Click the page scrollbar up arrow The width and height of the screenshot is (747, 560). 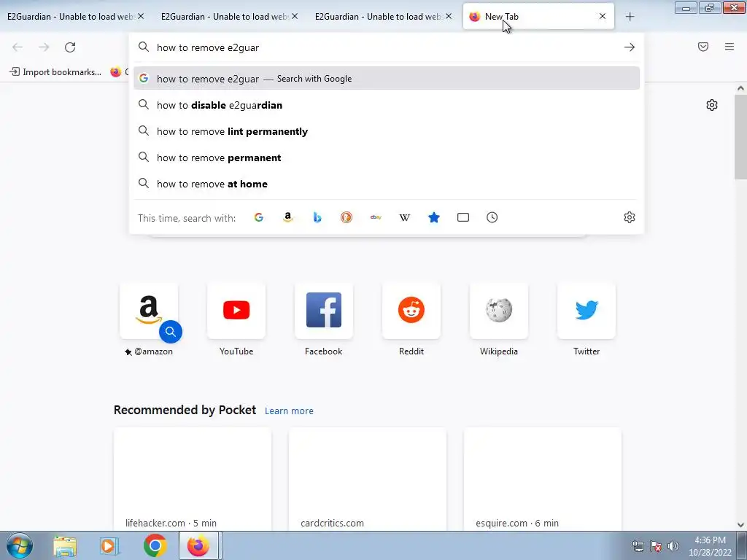[740, 88]
